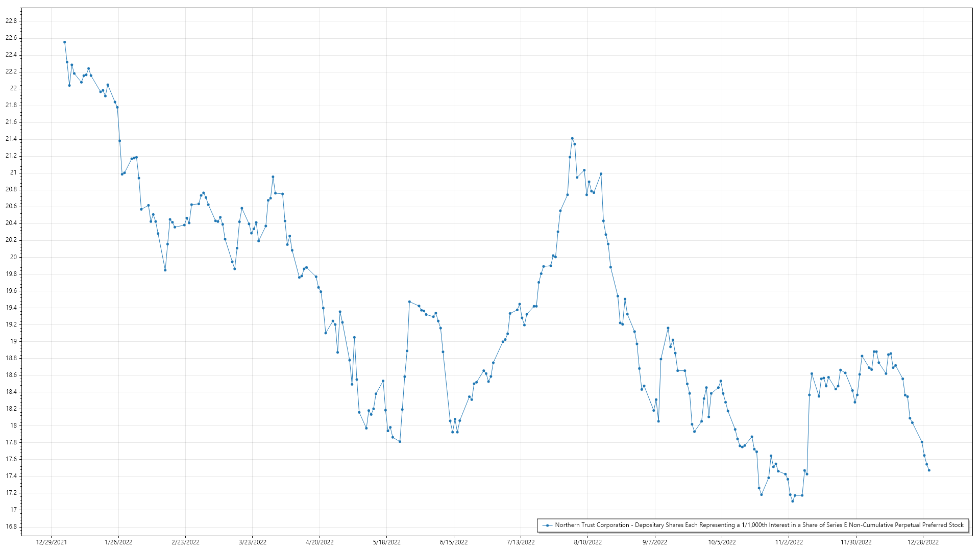Click the legend's blue line marker icon
Screen dimensions: 980x551
[548, 525]
